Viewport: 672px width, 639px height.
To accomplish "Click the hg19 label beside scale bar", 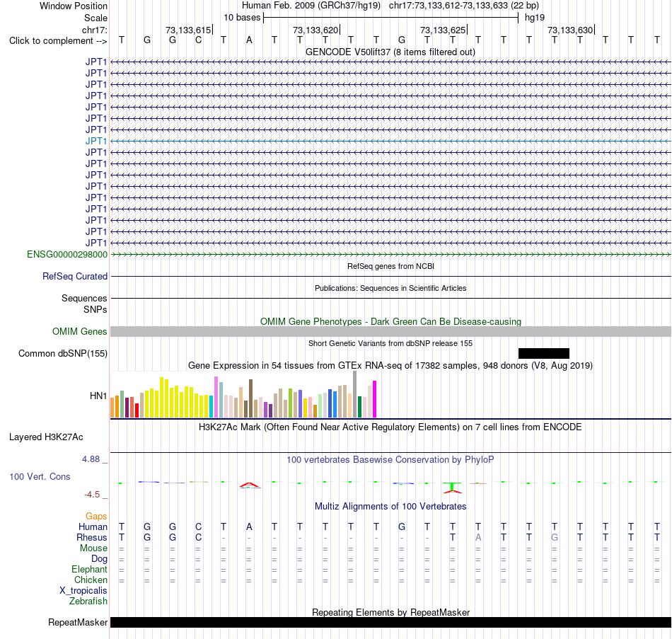I will (535, 18).
